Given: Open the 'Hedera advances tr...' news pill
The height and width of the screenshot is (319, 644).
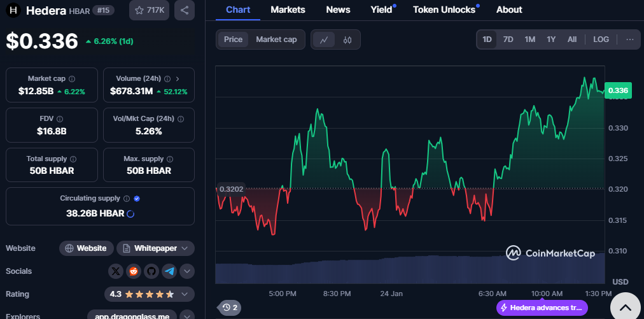Looking at the screenshot, I should pyautogui.click(x=542, y=308).
